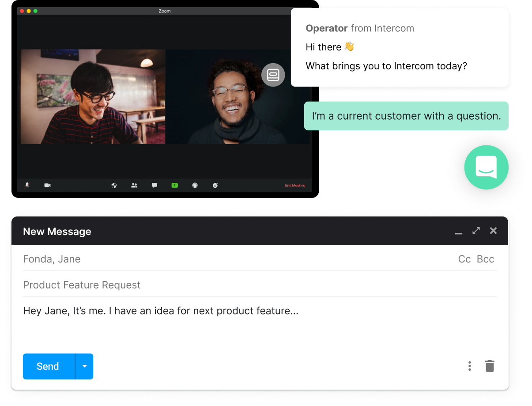Screen dimensions: 532x406
Task: Click the green Share Screen icon
Action: (174, 186)
